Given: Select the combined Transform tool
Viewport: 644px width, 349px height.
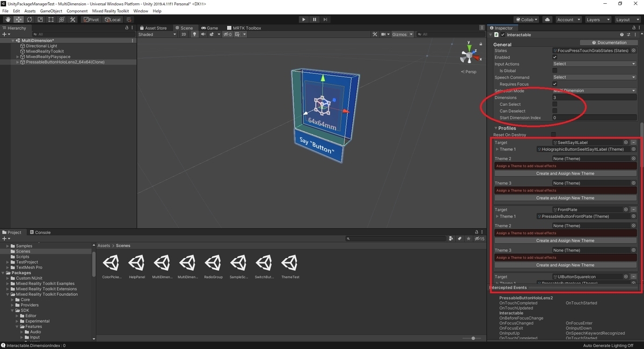Looking at the screenshot, I should click(x=61, y=19).
